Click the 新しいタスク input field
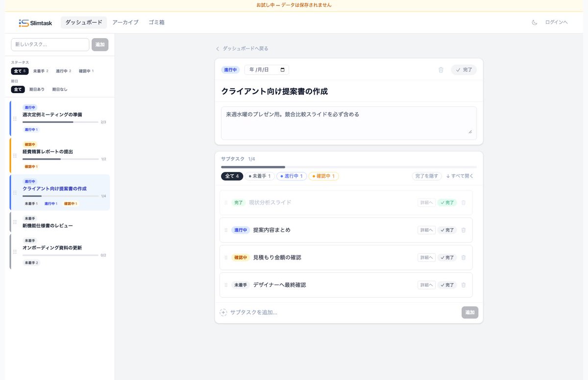This screenshot has width=588, height=380. 49,45
